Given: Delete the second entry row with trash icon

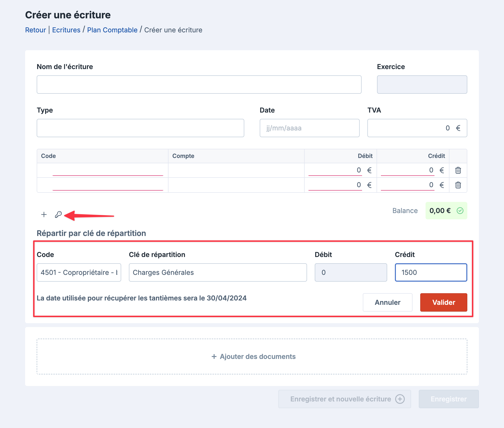Looking at the screenshot, I should click(x=458, y=185).
